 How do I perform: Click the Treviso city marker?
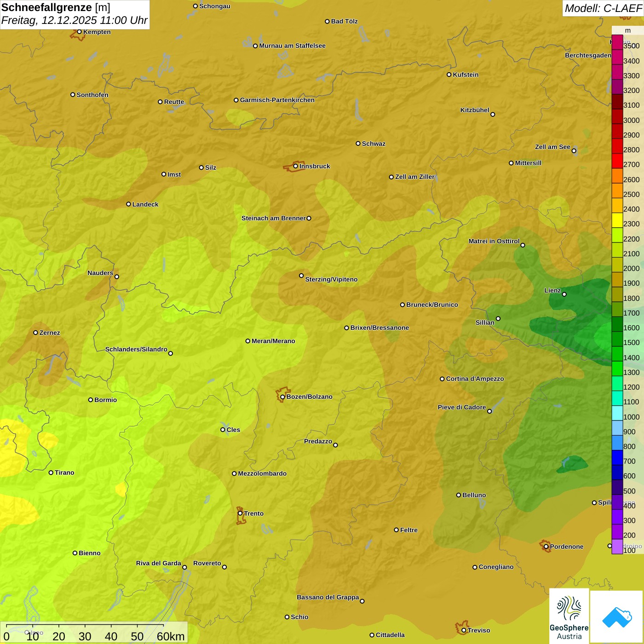point(464,630)
